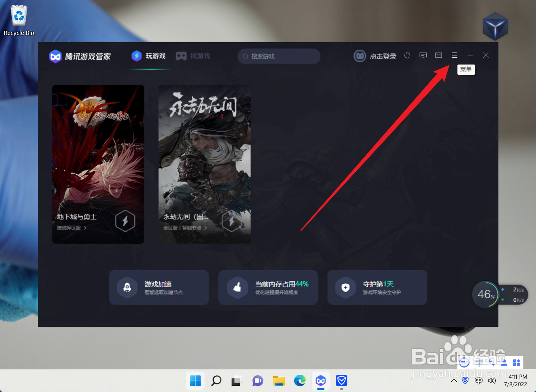Click the 当前内存占用44% optimize card
This screenshot has height=392, width=536.
[268, 287]
